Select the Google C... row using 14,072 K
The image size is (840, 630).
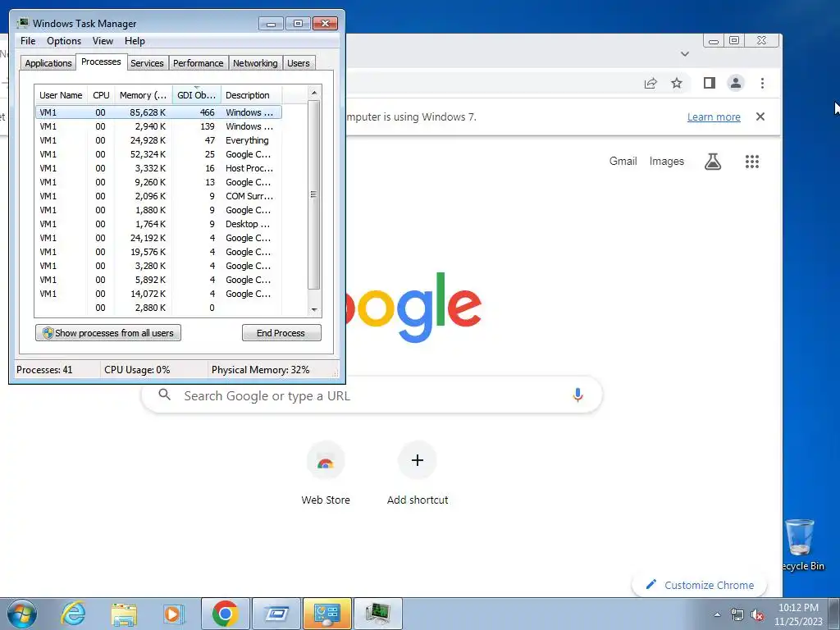click(158, 294)
